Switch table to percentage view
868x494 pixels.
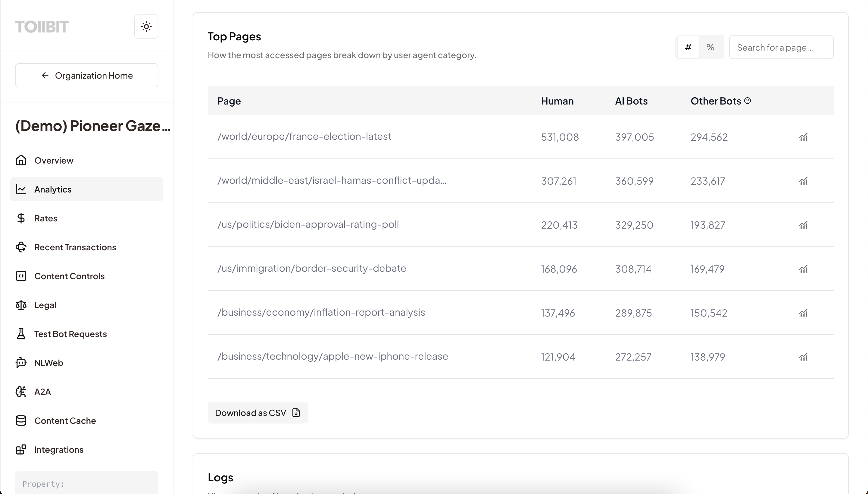(x=710, y=47)
